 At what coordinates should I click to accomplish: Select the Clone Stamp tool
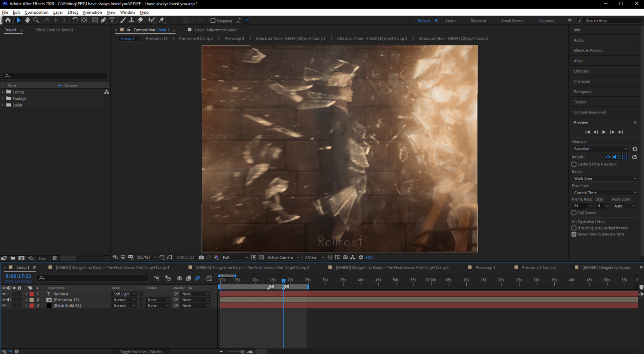tap(131, 20)
